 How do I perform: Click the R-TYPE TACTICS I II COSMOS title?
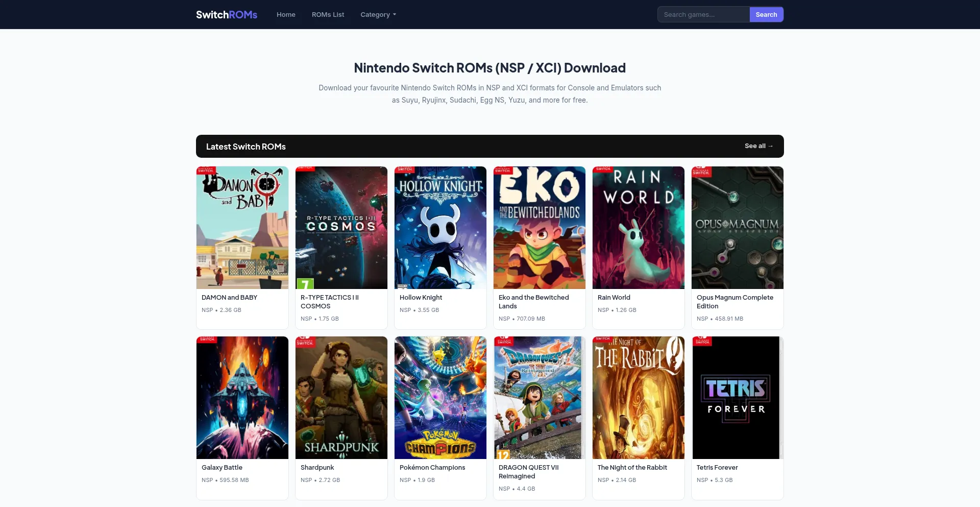(x=330, y=302)
